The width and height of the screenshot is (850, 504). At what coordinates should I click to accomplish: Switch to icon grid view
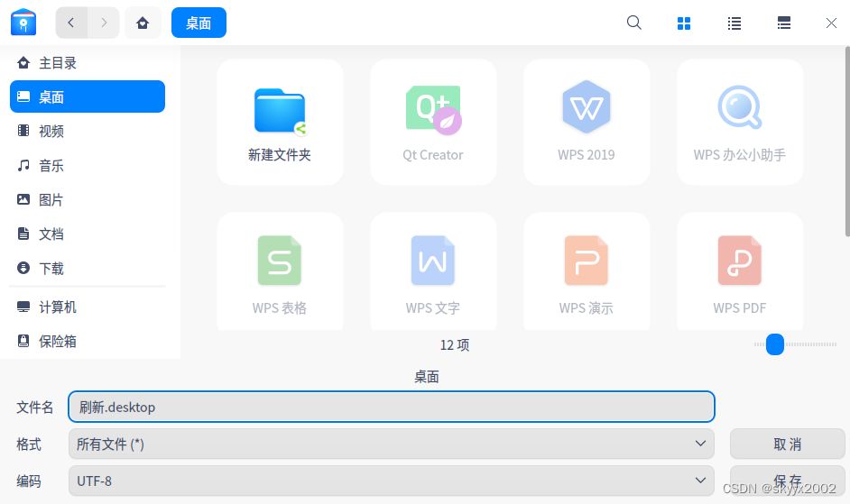[x=684, y=23]
